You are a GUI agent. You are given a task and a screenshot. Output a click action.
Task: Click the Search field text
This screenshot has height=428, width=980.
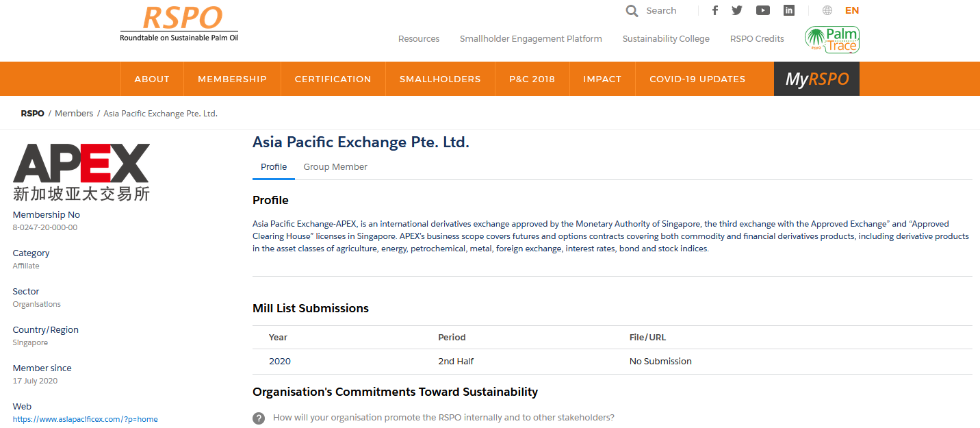click(661, 11)
